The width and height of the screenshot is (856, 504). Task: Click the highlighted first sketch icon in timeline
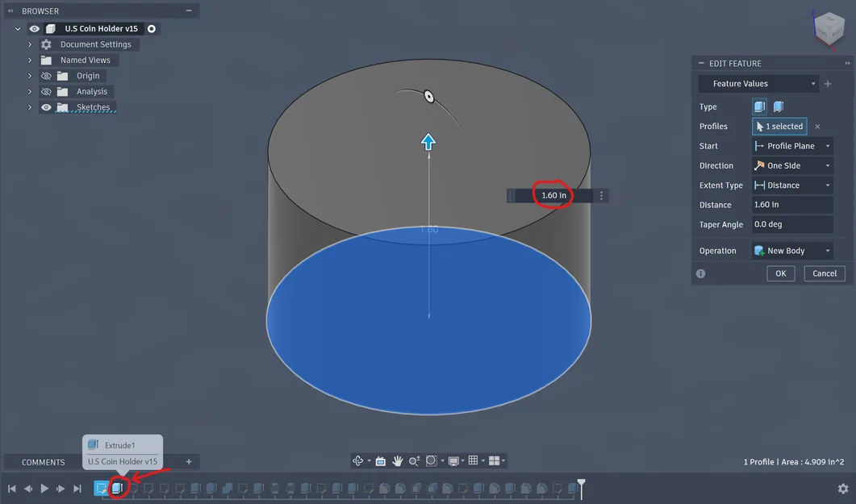(x=101, y=488)
